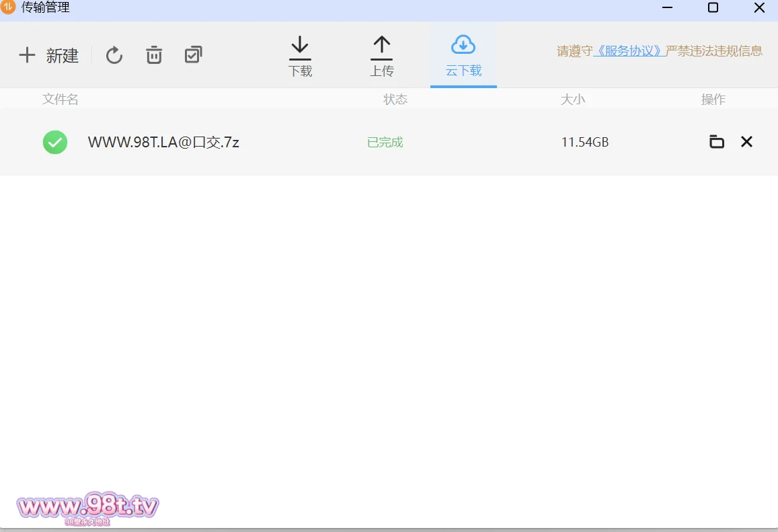
Task: Click the green checkmark completed icon
Action: point(55,142)
